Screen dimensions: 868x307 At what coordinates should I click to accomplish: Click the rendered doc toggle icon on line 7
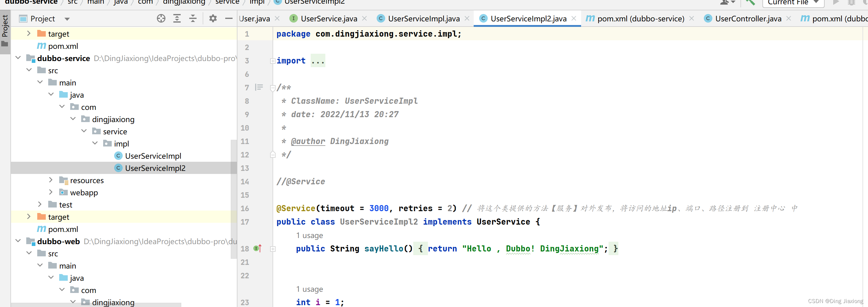pos(259,87)
